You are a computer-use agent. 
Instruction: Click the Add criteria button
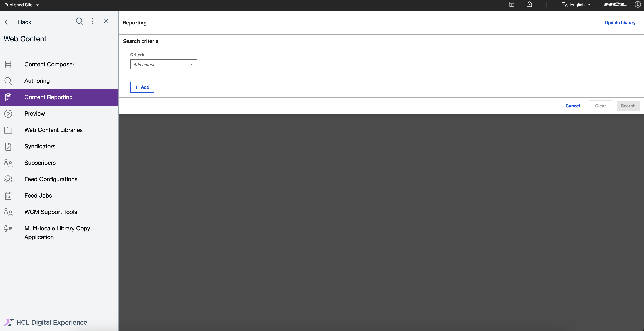click(x=142, y=87)
